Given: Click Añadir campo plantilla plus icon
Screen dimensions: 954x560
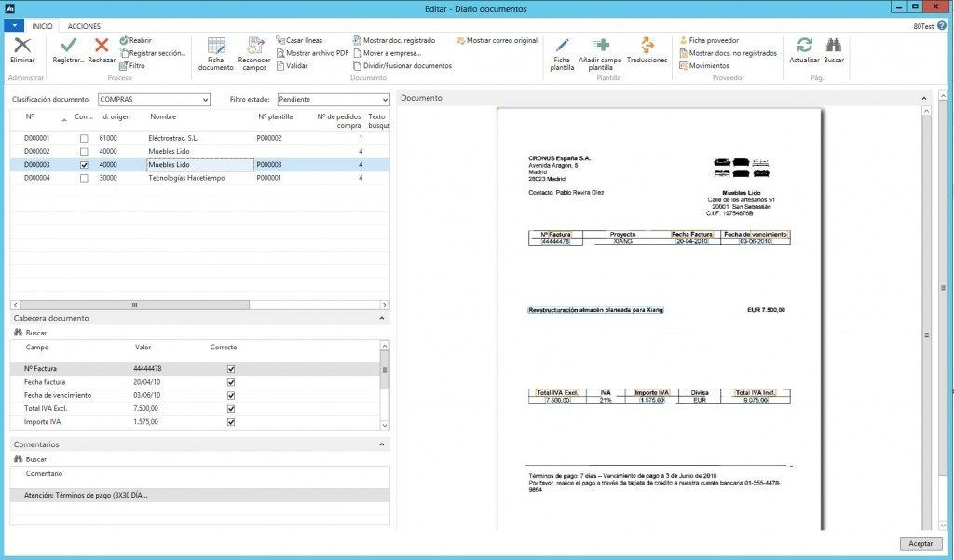Looking at the screenshot, I should tap(601, 45).
